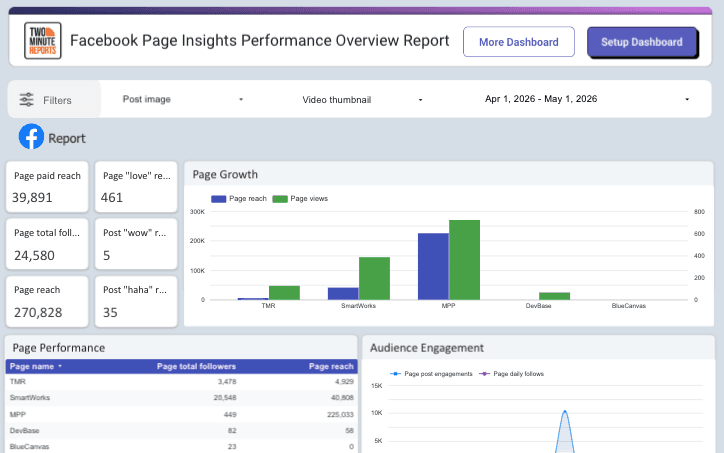This screenshot has height=453, width=724.
Task: Click the Facebook logo icon
Action: [31, 136]
